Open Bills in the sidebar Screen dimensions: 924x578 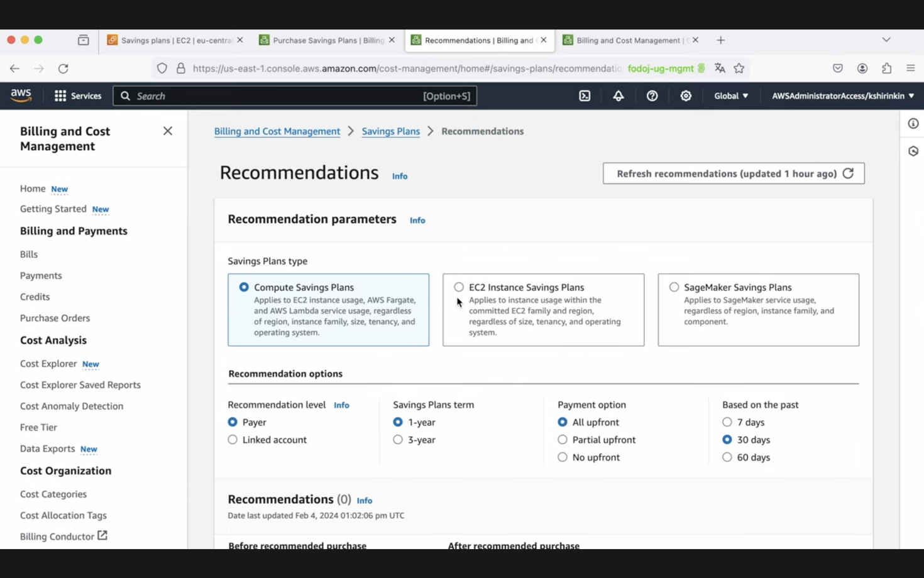click(29, 254)
